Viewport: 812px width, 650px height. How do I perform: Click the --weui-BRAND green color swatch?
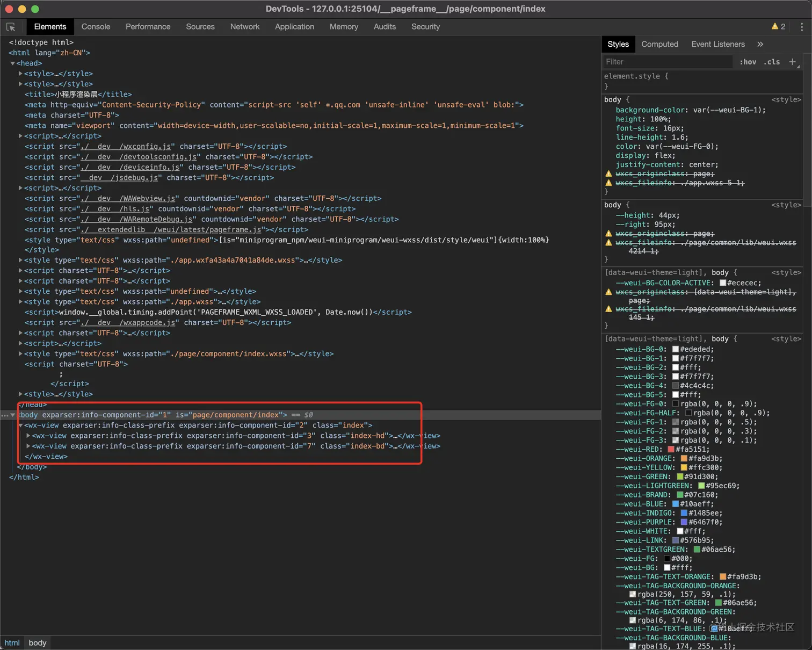coord(680,495)
